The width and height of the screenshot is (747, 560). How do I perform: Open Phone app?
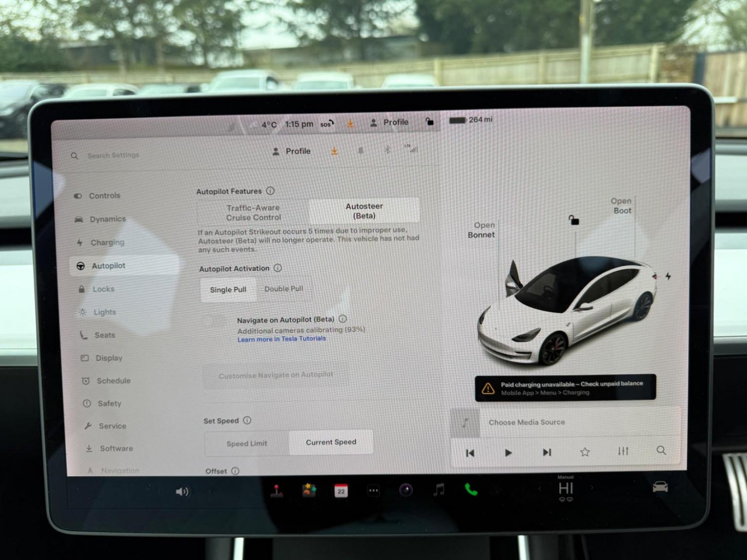click(x=471, y=490)
